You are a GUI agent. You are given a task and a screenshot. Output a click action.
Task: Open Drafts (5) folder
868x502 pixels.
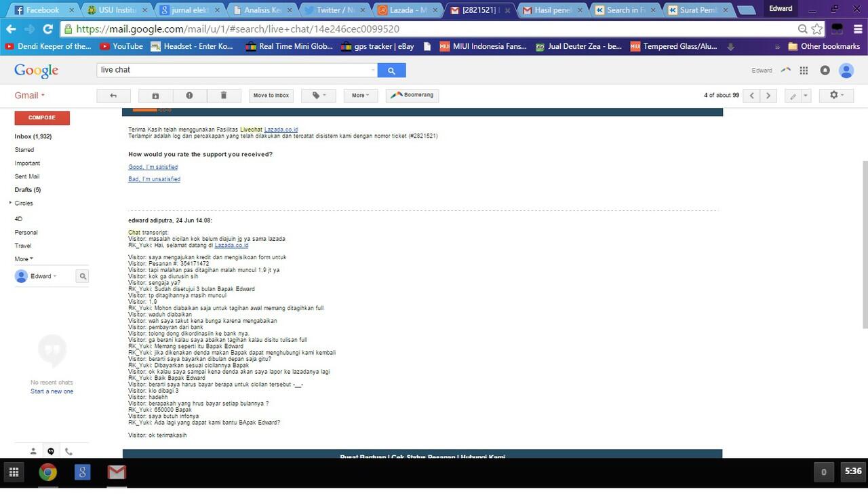click(x=28, y=190)
